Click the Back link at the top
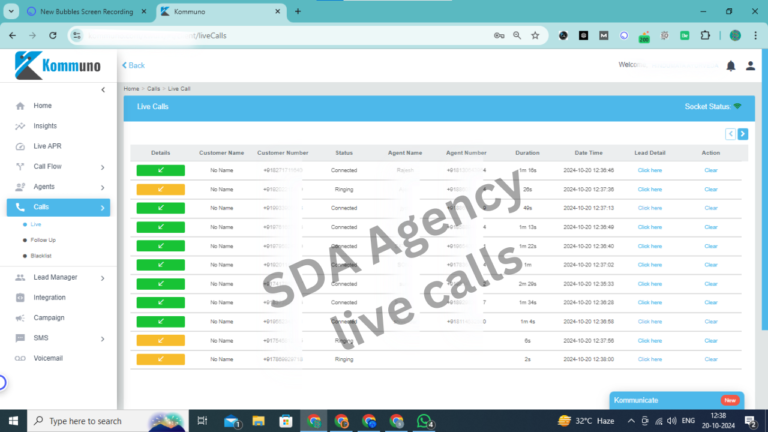 pos(134,65)
